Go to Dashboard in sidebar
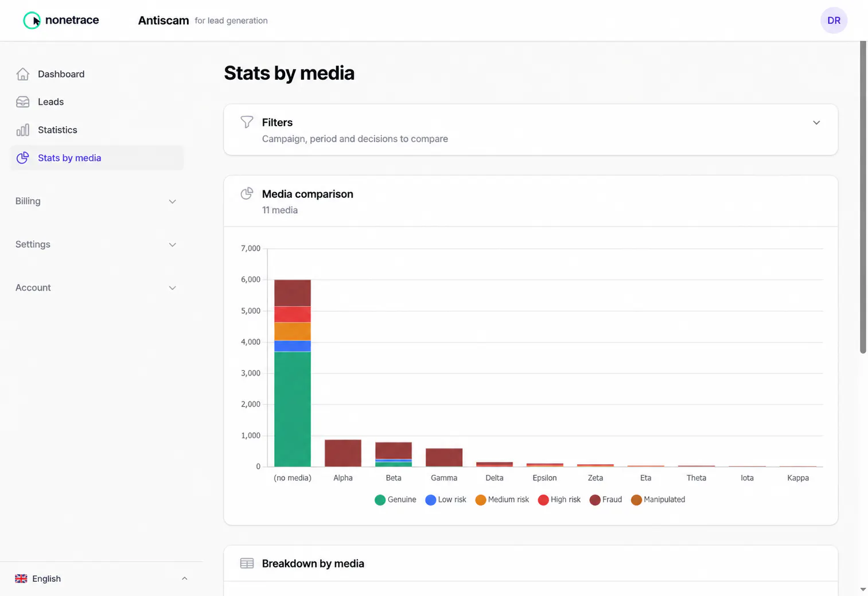 click(97, 74)
